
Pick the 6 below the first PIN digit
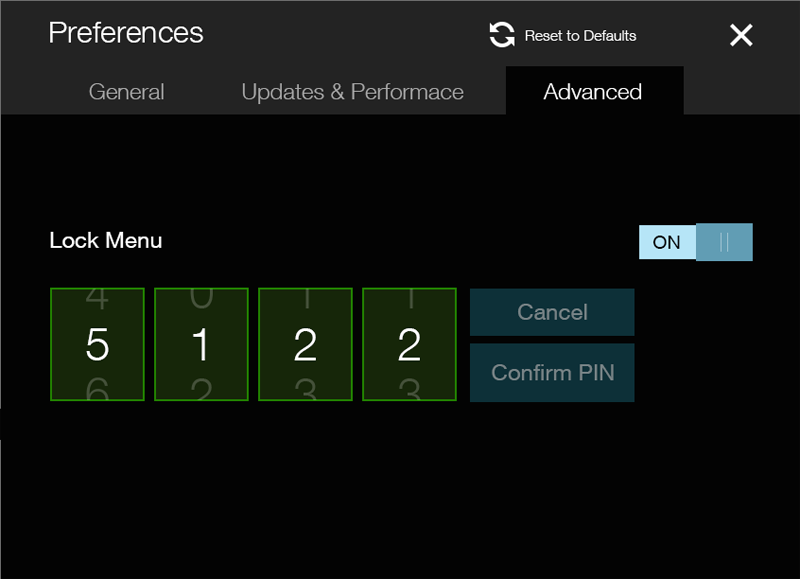pos(97,391)
